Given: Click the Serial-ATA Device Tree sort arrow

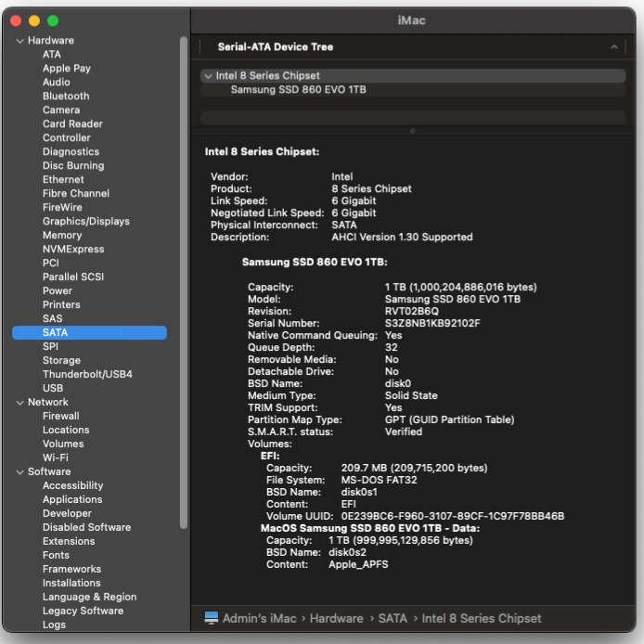Looking at the screenshot, I should pos(613,46).
